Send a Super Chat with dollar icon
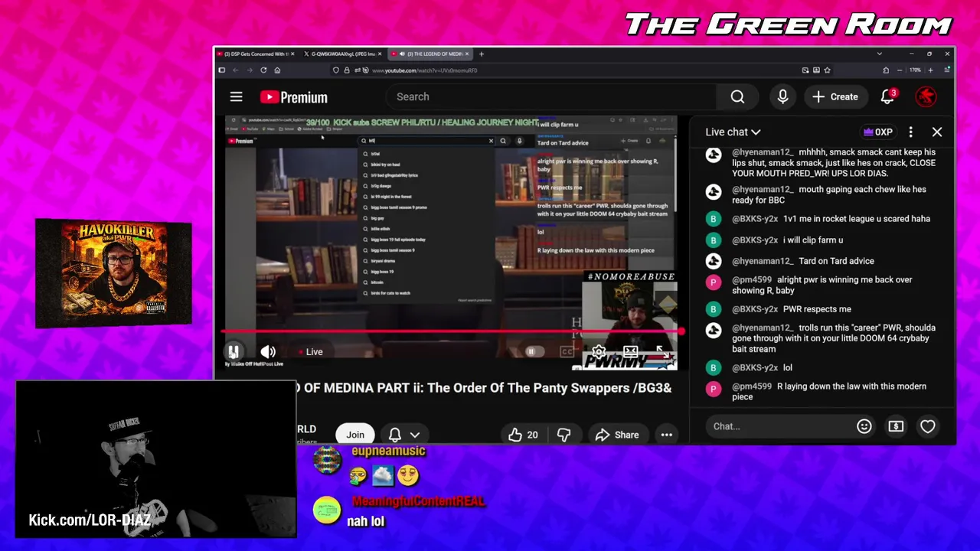The height and width of the screenshot is (551, 980). [x=896, y=426]
